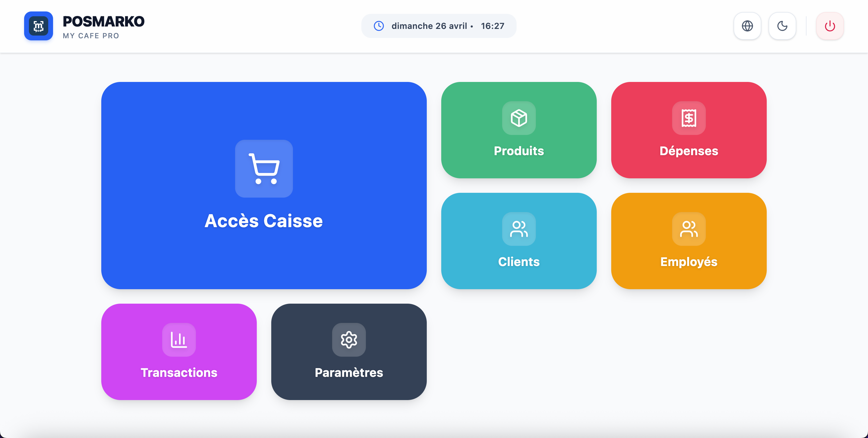Screen dimensions: 868x438
Task: Click the Clients people icon
Action: tap(519, 229)
